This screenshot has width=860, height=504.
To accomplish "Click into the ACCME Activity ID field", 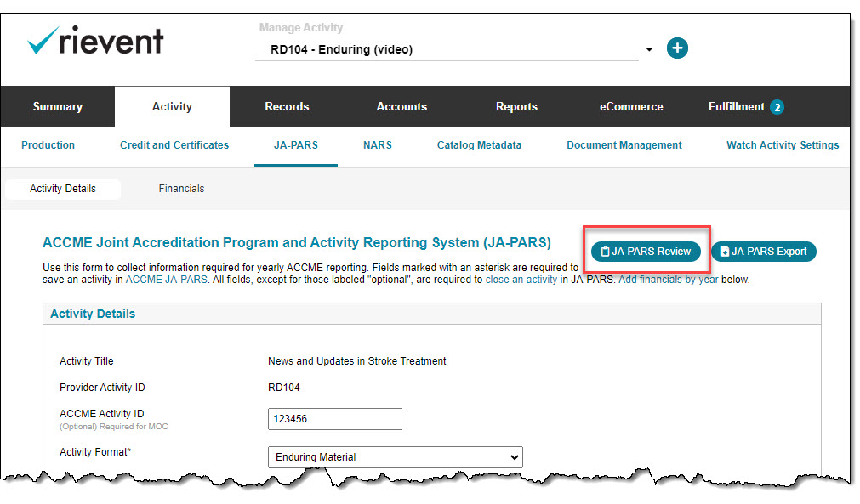I will [334, 419].
